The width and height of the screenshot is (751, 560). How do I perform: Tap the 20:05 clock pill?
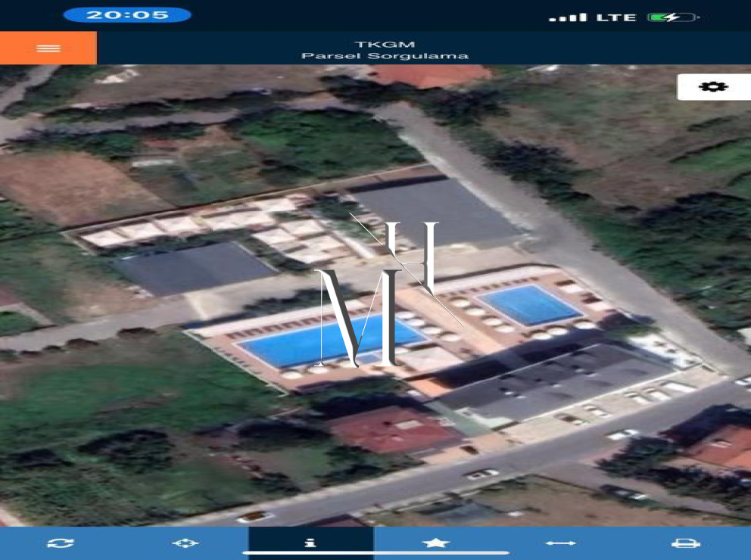click(127, 15)
